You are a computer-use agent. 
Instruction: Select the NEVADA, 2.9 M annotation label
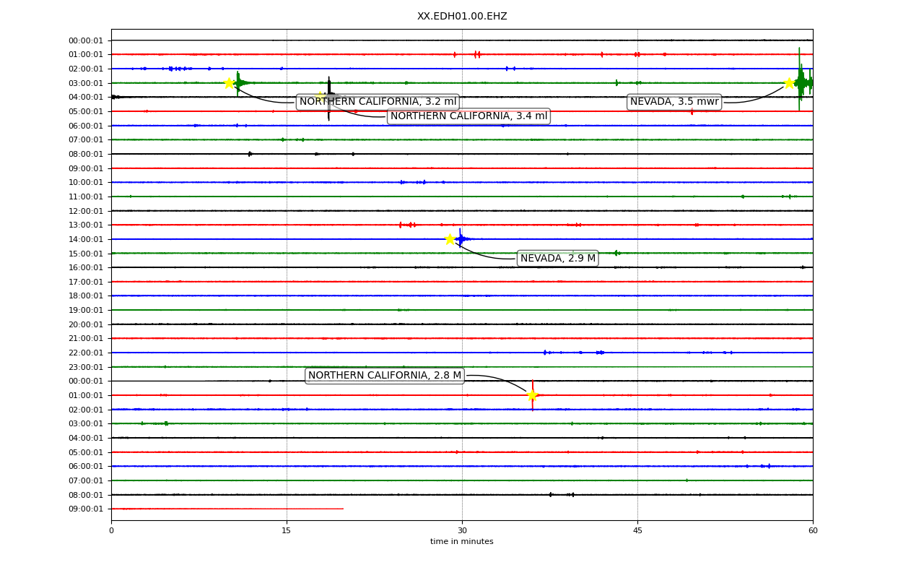558,259
